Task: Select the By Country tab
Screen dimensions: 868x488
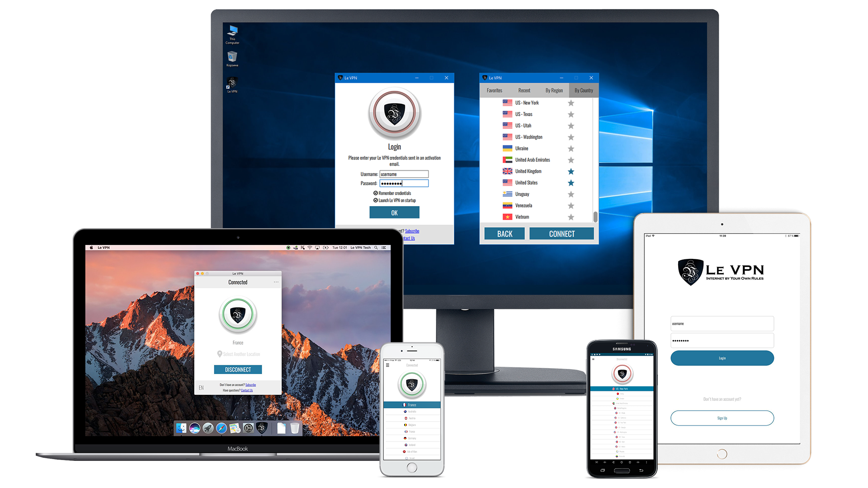Action: [x=583, y=90]
